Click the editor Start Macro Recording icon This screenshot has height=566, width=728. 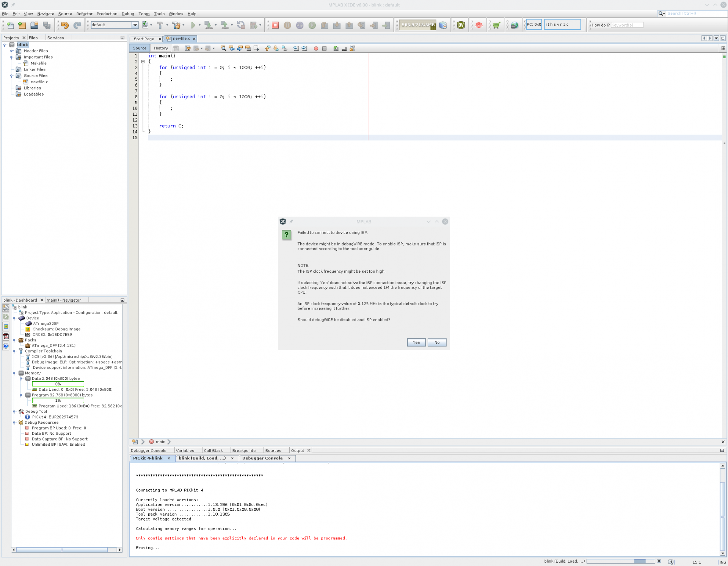tap(316, 48)
